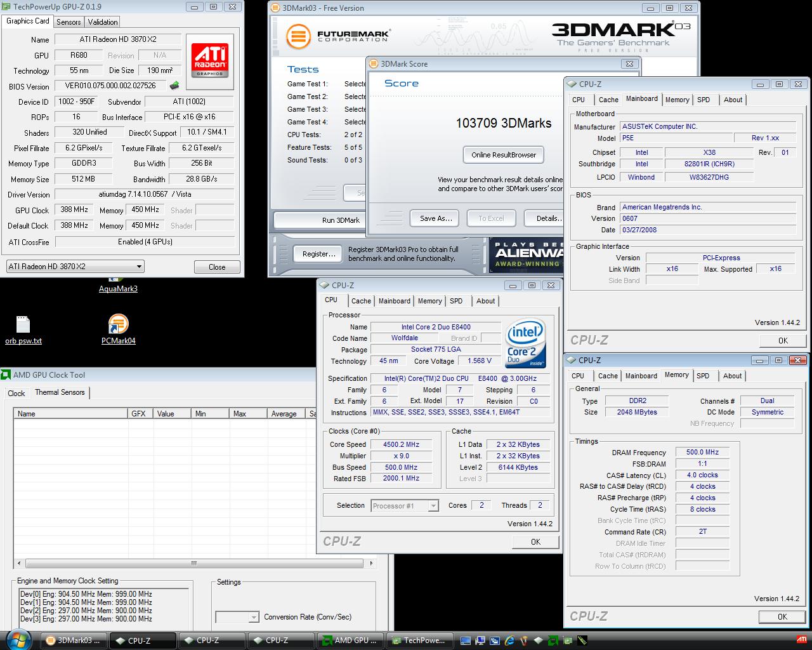812x650 pixels.
Task: Click the sensor list scroll left arrow
Action: point(18,563)
